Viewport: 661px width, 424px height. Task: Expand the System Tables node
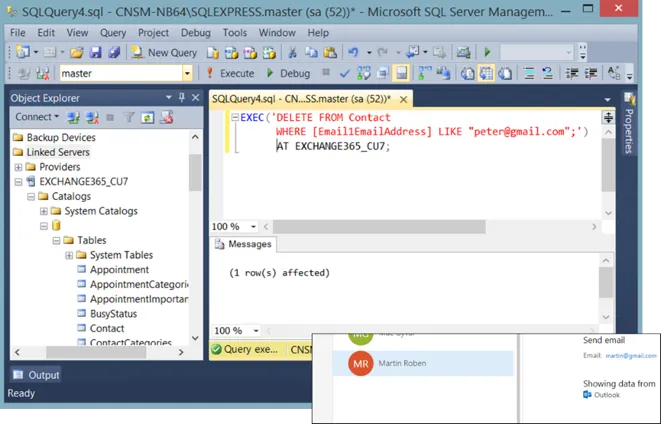(x=69, y=255)
